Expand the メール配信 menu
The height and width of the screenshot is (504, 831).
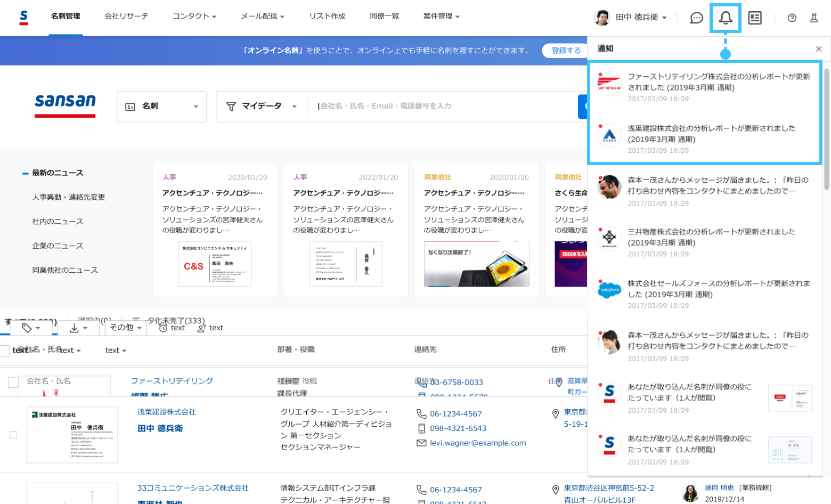[x=263, y=17]
